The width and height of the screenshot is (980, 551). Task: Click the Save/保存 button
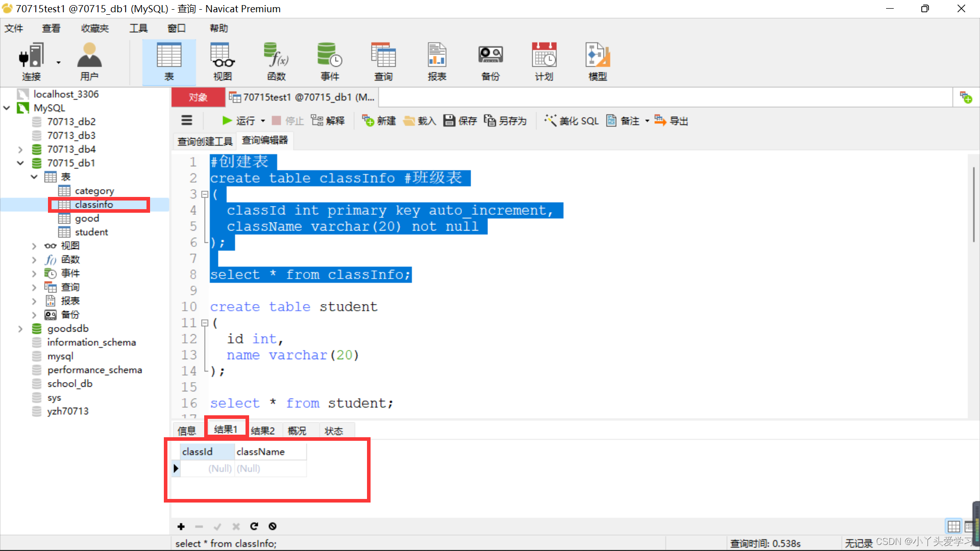[461, 121]
